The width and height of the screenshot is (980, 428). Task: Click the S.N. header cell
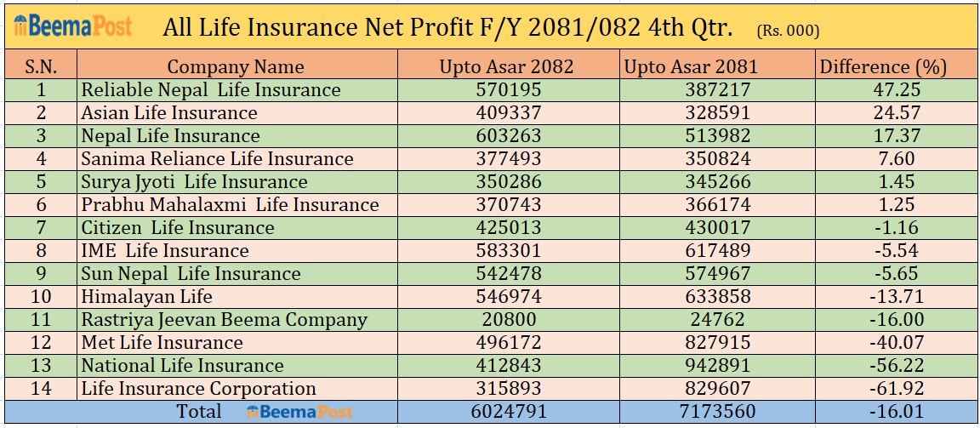pyautogui.click(x=41, y=66)
